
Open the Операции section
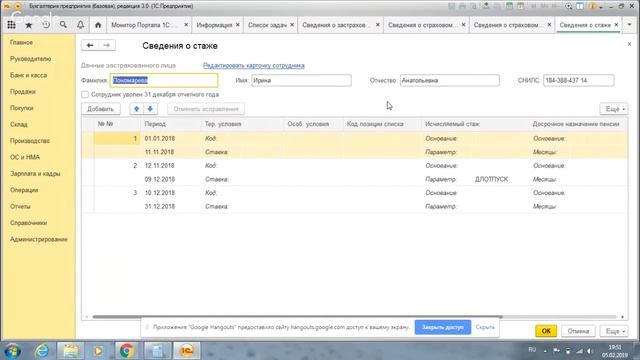tap(24, 190)
